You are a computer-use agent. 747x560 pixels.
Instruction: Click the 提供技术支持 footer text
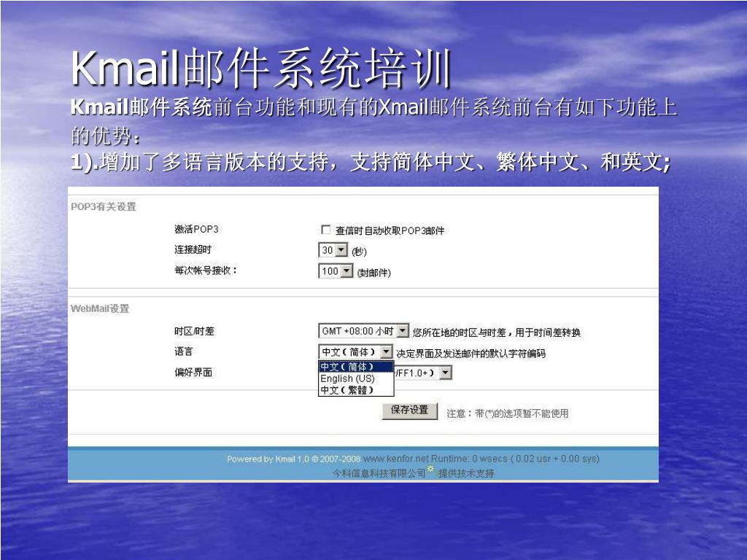click(x=466, y=473)
